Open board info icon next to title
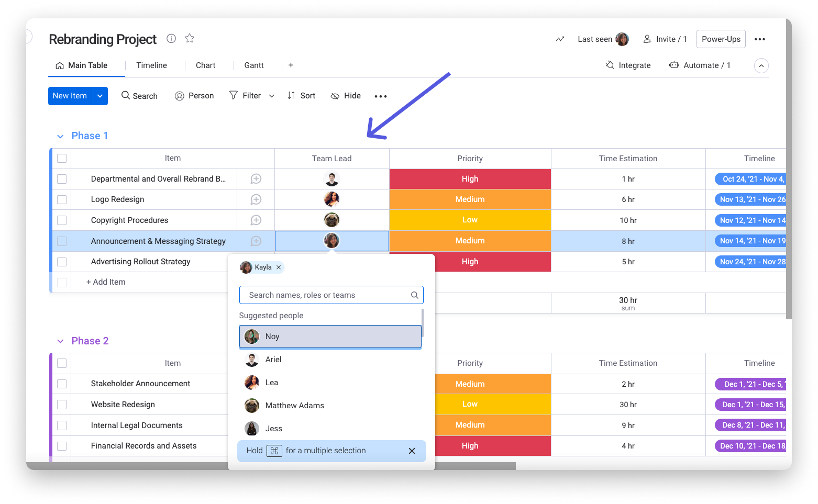Screen dimensions: 818x504 coord(171,38)
